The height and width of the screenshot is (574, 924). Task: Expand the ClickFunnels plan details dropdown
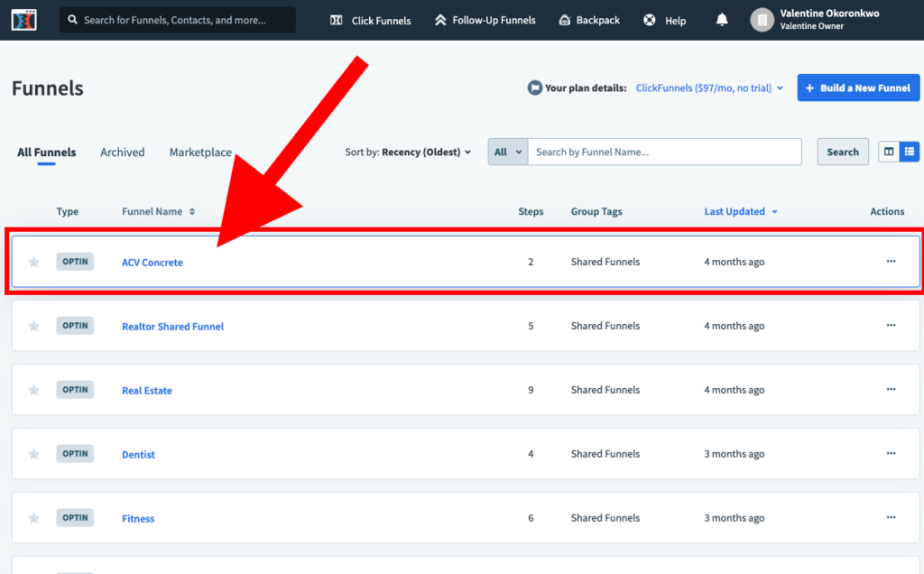click(x=709, y=88)
